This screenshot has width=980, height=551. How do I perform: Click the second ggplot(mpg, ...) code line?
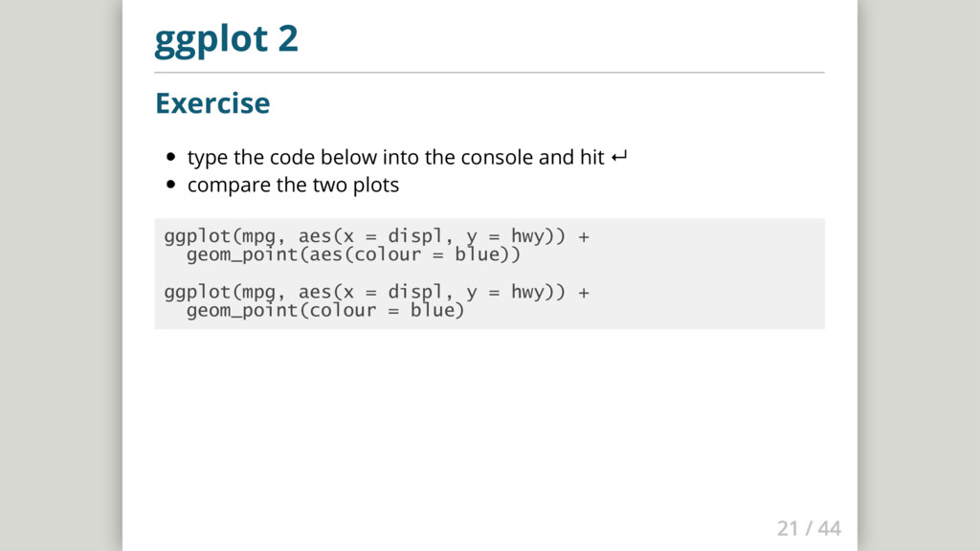[377, 292]
